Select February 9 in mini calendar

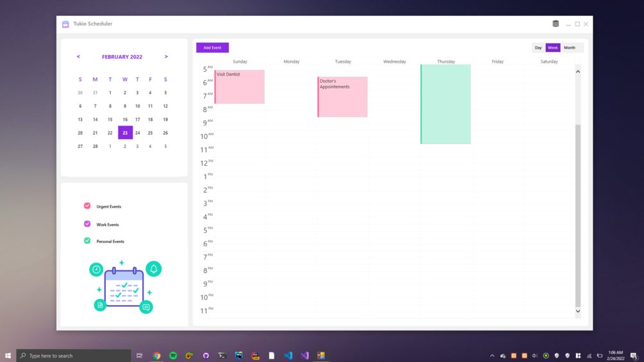[125, 106]
